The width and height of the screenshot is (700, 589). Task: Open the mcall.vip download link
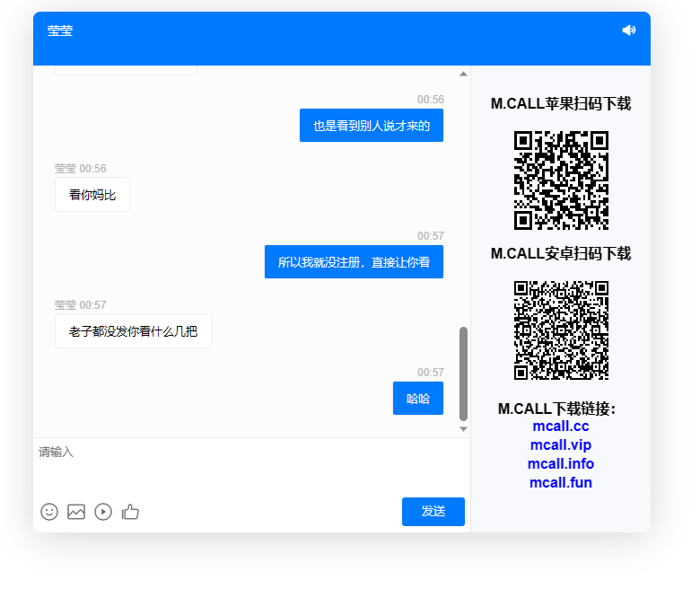(x=560, y=445)
